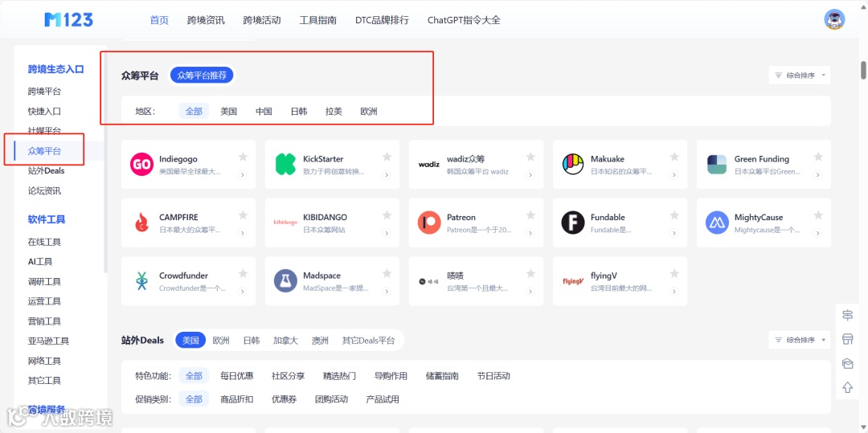868x433 pixels.
Task: Star the Madspace card
Action: coord(387,273)
